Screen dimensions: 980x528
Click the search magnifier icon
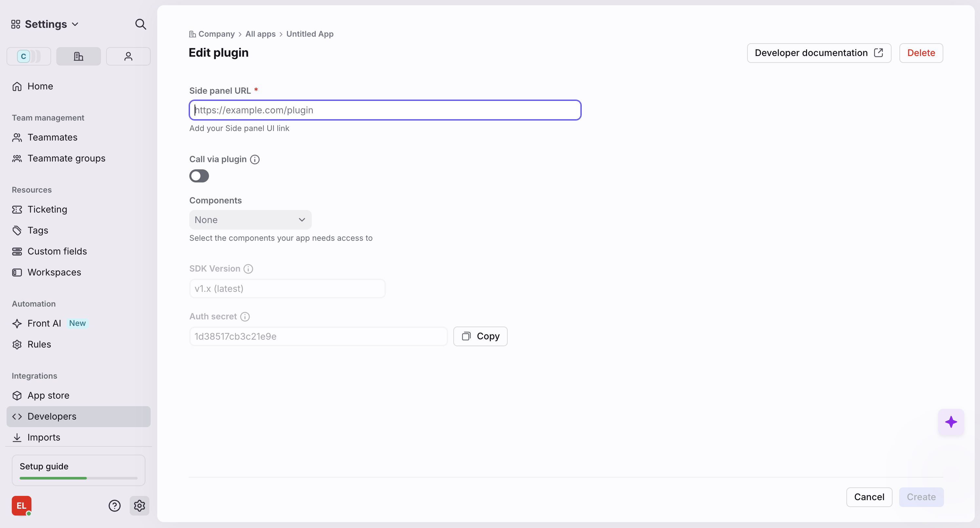tap(141, 24)
